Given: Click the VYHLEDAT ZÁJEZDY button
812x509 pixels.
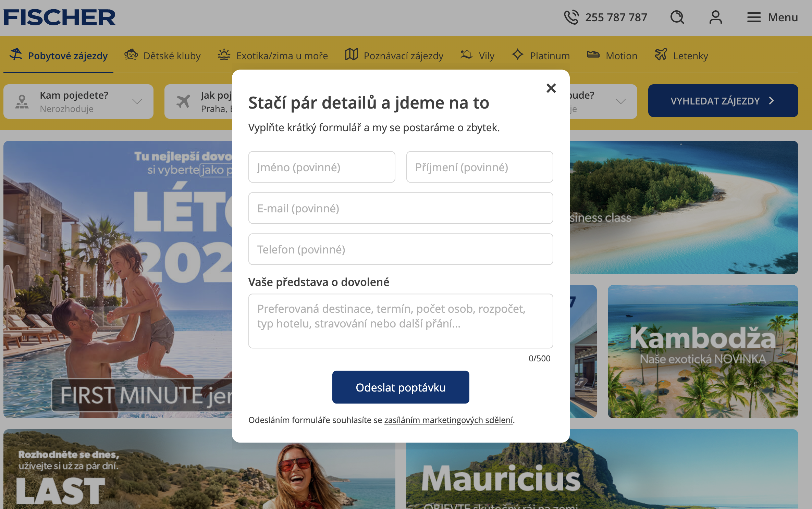Looking at the screenshot, I should tap(723, 101).
